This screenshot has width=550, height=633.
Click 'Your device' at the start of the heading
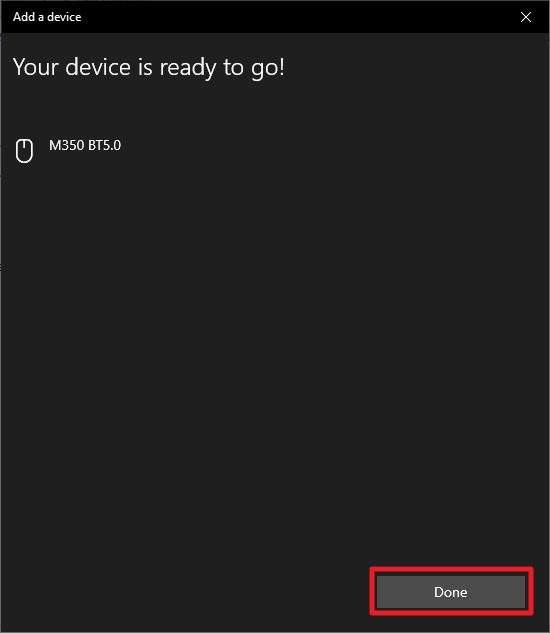click(x=72, y=67)
